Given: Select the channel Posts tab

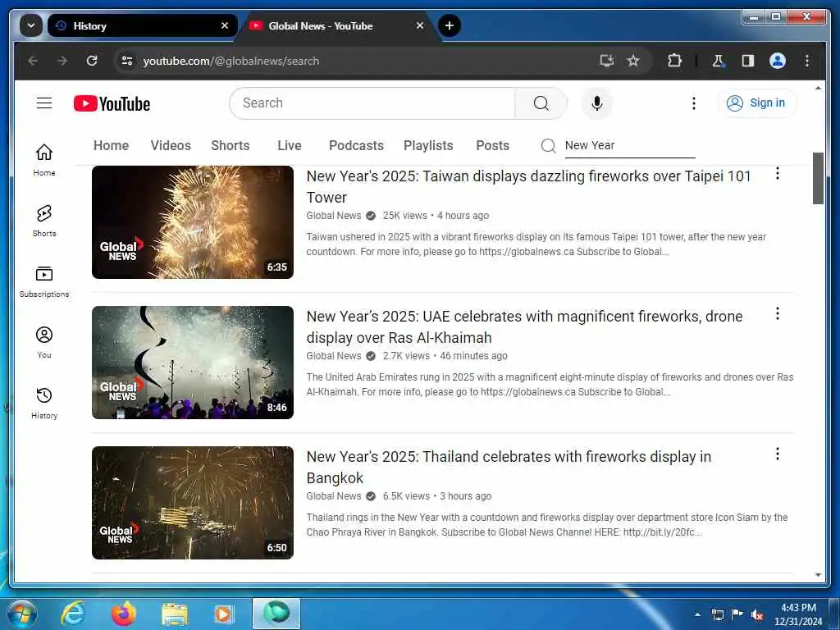Looking at the screenshot, I should pos(492,145).
